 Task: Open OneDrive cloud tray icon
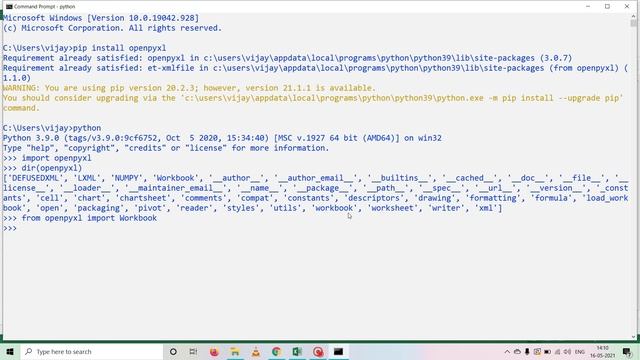[x=517, y=351]
